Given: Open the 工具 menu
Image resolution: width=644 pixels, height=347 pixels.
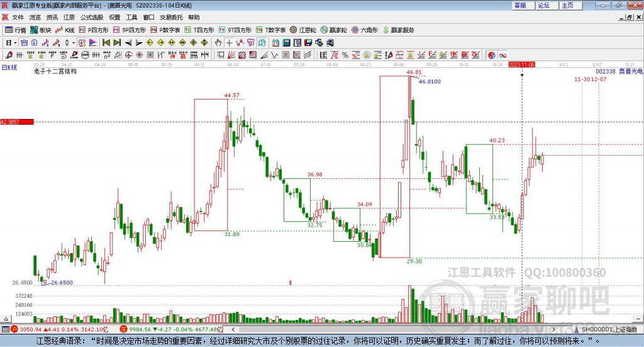Looking at the screenshot, I should tap(131, 17).
